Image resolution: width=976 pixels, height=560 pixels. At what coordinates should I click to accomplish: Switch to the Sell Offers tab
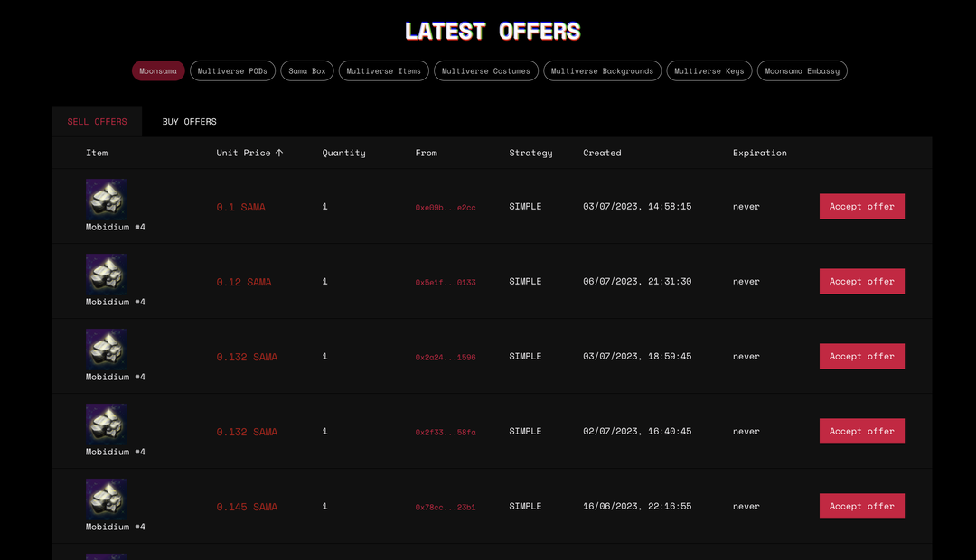click(97, 121)
